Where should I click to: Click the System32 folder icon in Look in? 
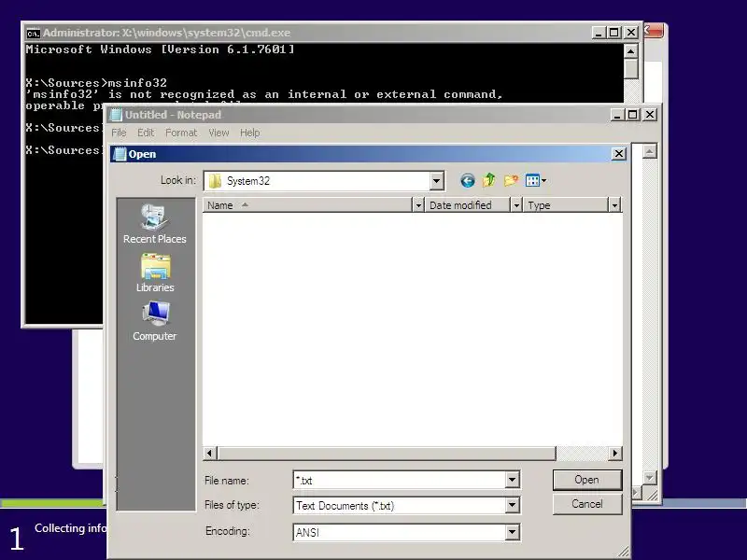[x=216, y=181]
